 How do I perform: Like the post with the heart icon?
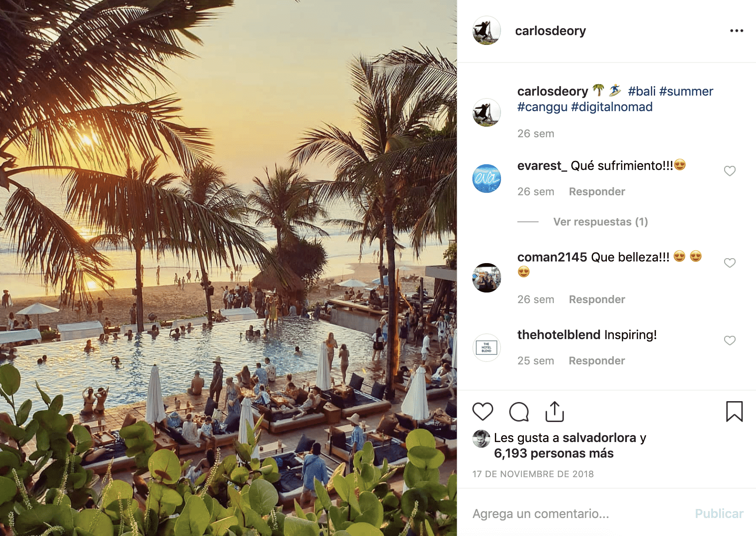coord(483,411)
